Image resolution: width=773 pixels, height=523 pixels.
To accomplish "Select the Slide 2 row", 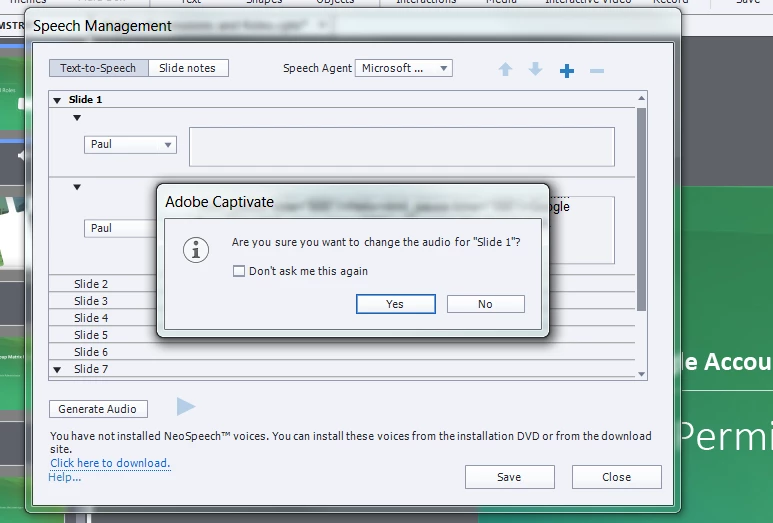I will pos(342,284).
